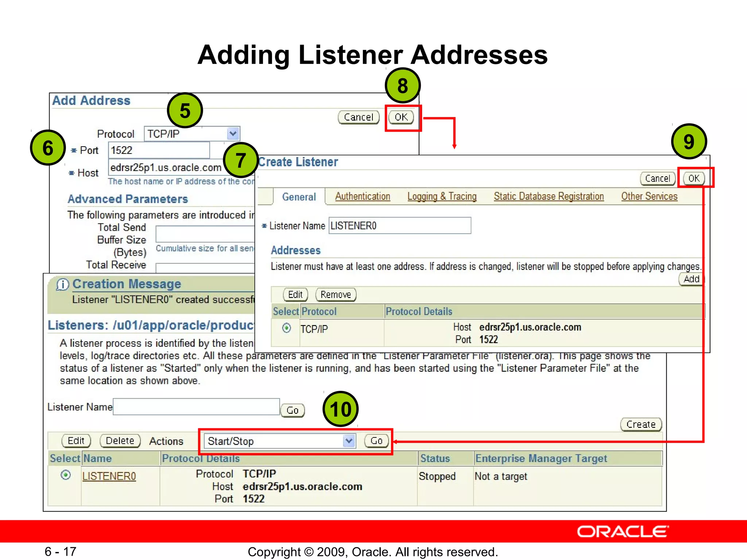The image size is (747, 560).
Task: Click Edit above the Addresses table
Action: pyautogui.click(x=295, y=294)
